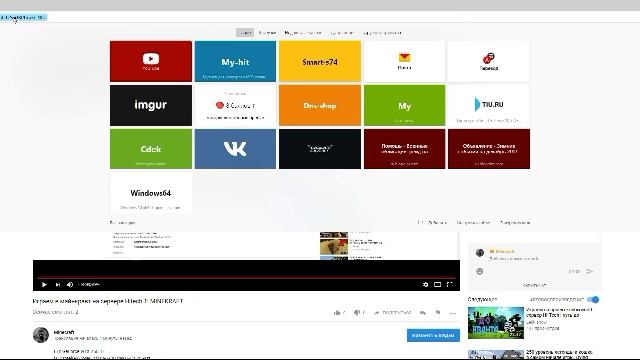Open the first recommended video title
640x360 pixels.
tap(559, 312)
